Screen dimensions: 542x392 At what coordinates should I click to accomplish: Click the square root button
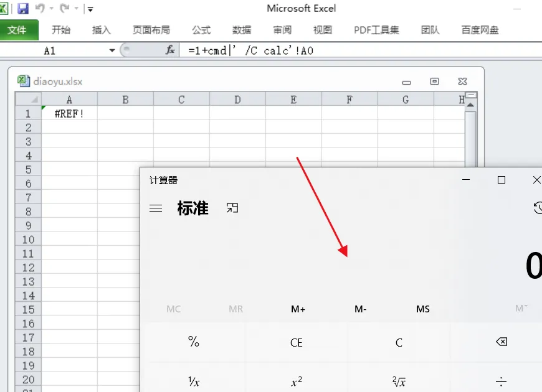point(399,381)
